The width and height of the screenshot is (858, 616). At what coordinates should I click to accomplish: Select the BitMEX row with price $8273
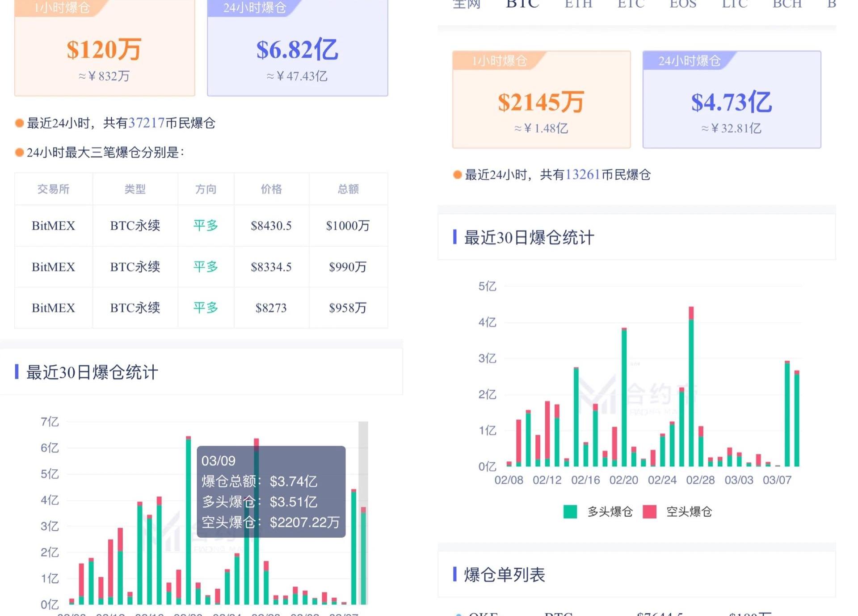click(201, 308)
